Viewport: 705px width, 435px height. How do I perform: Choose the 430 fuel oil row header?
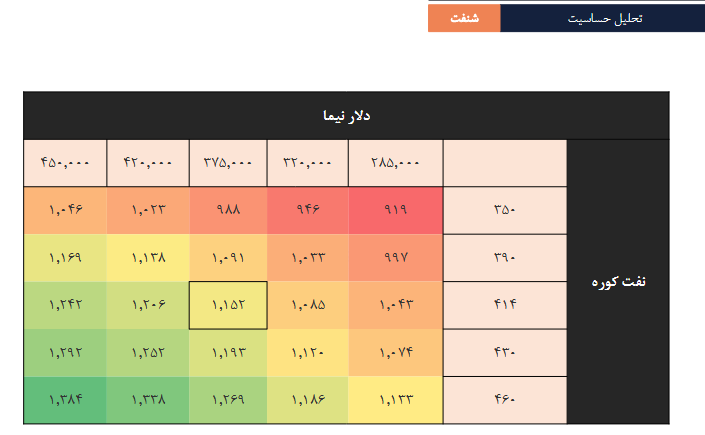pos(504,353)
